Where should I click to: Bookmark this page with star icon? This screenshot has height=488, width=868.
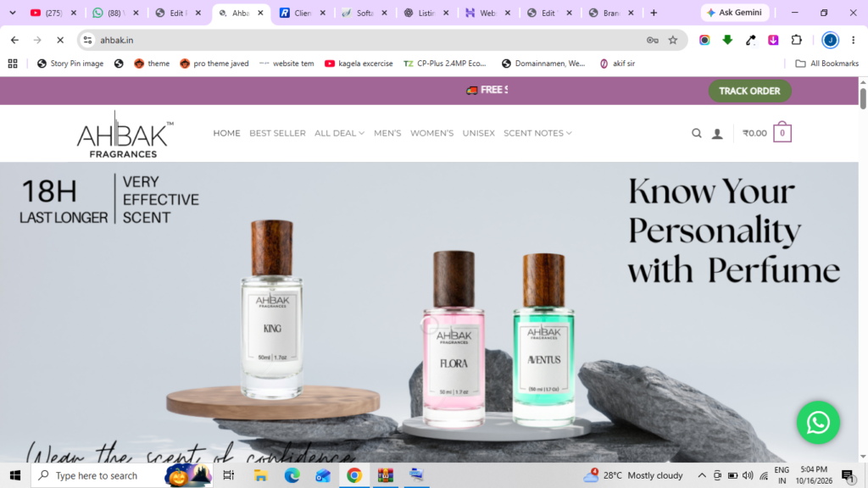point(672,40)
